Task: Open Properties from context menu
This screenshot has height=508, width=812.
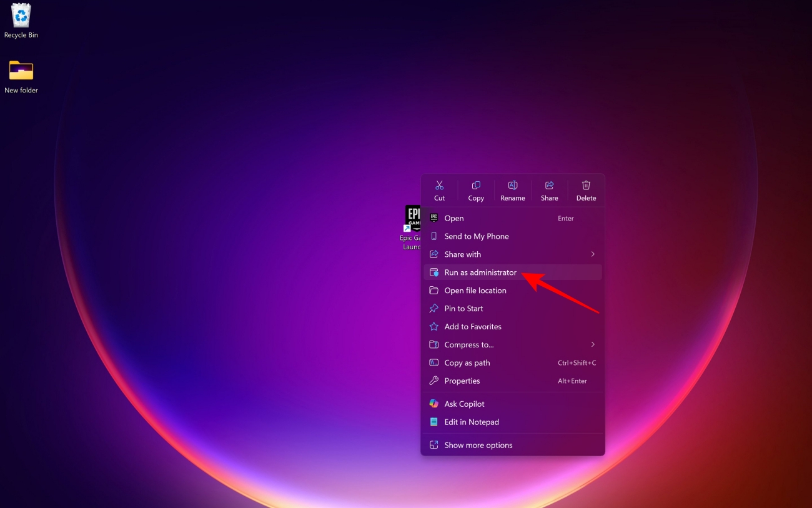Action: pyautogui.click(x=513, y=381)
